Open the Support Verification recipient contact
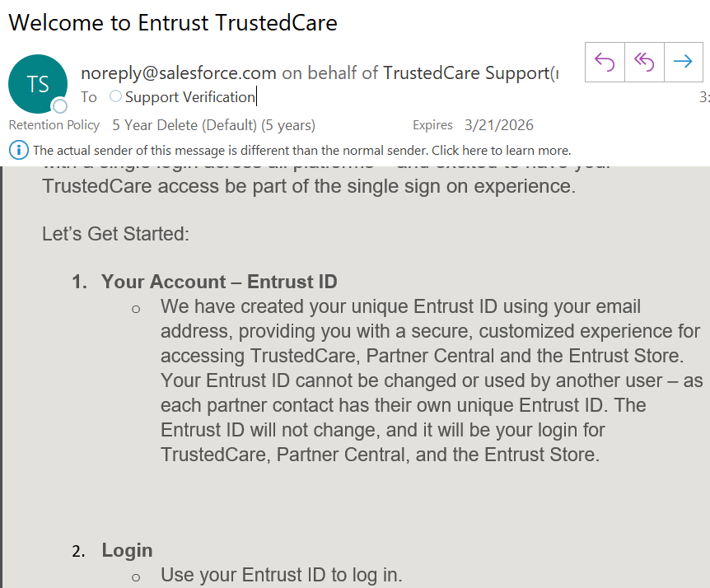This screenshot has height=588, width=710. pyautogui.click(x=190, y=97)
